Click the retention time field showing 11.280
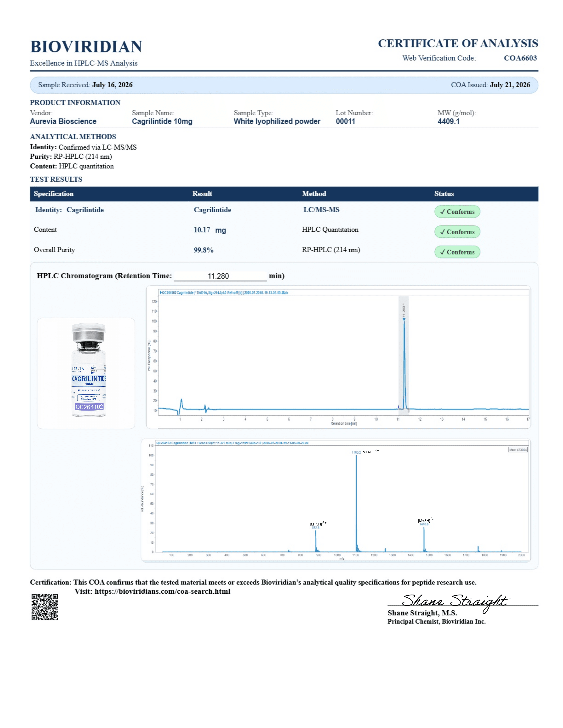 click(x=220, y=276)
